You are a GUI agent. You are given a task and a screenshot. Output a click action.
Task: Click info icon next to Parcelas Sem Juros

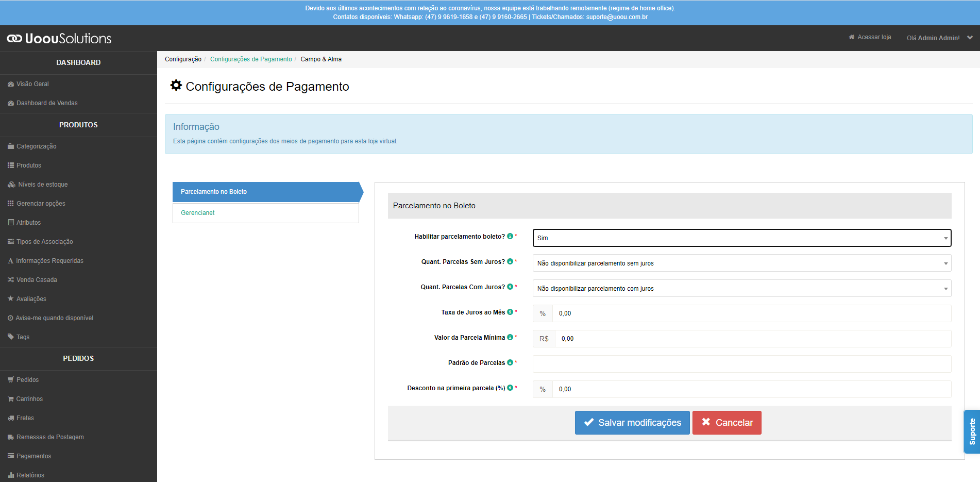point(510,261)
